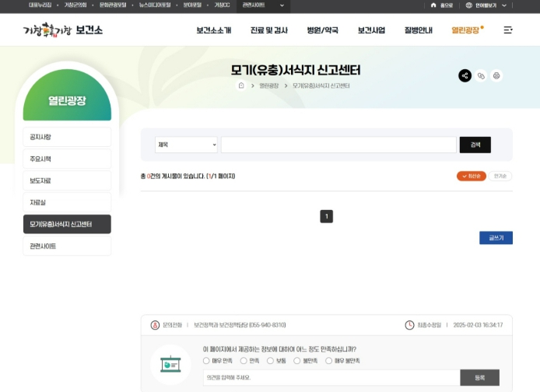Click the share icon in page header
The height and width of the screenshot is (392, 540).
click(x=465, y=75)
